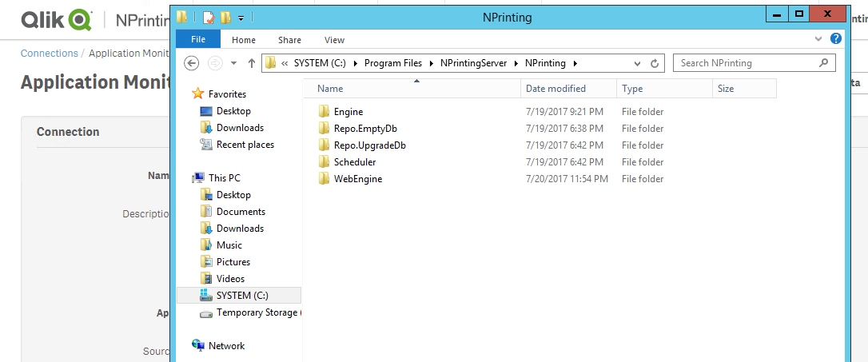Click SYSTEM (C:) in the address path
This screenshot has width=868, height=362.
coord(320,63)
